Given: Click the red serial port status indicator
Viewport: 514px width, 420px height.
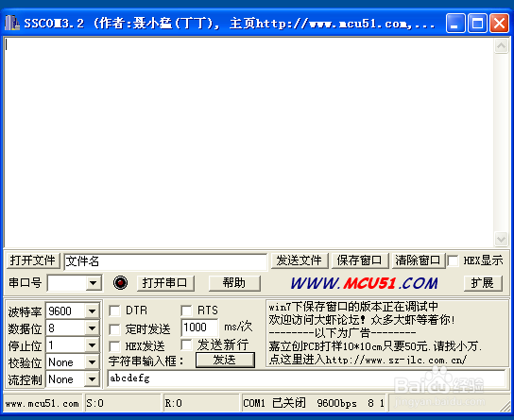Looking at the screenshot, I should point(120,282).
